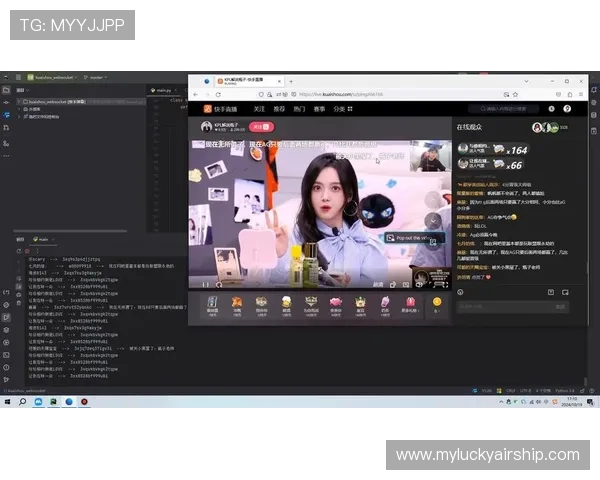
Task: Open the new browser tab plus button
Action: (x=291, y=80)
